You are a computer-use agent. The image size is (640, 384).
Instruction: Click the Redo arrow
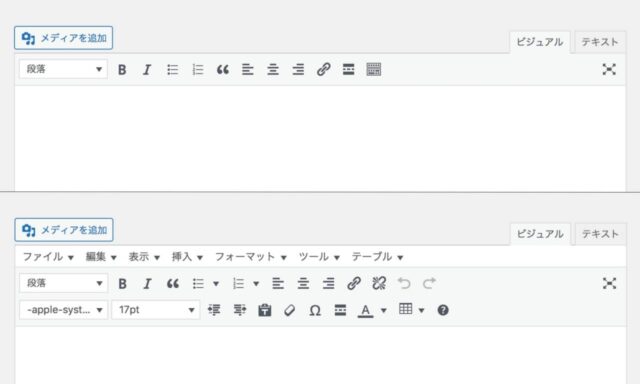[429, 284]
